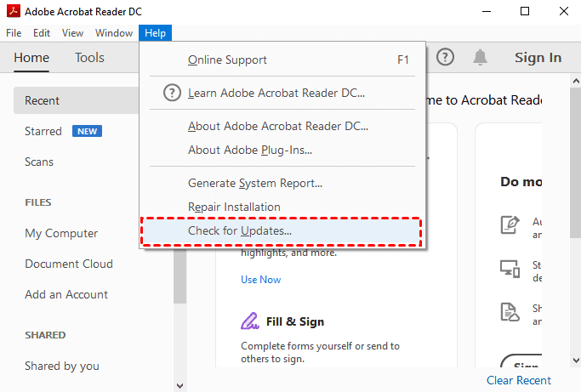581x392 pixels.
Task: Click the Adobe Acrobat logo in title bar
Action: coord(12,11)
